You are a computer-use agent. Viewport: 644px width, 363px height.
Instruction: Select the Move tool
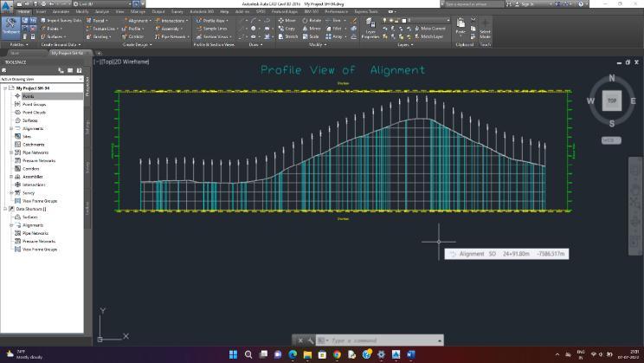pyautogui.click(x=287, y=20)
